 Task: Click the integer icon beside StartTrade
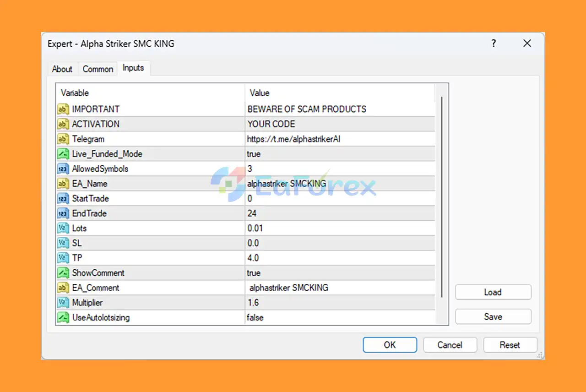[x=62, y=198]
